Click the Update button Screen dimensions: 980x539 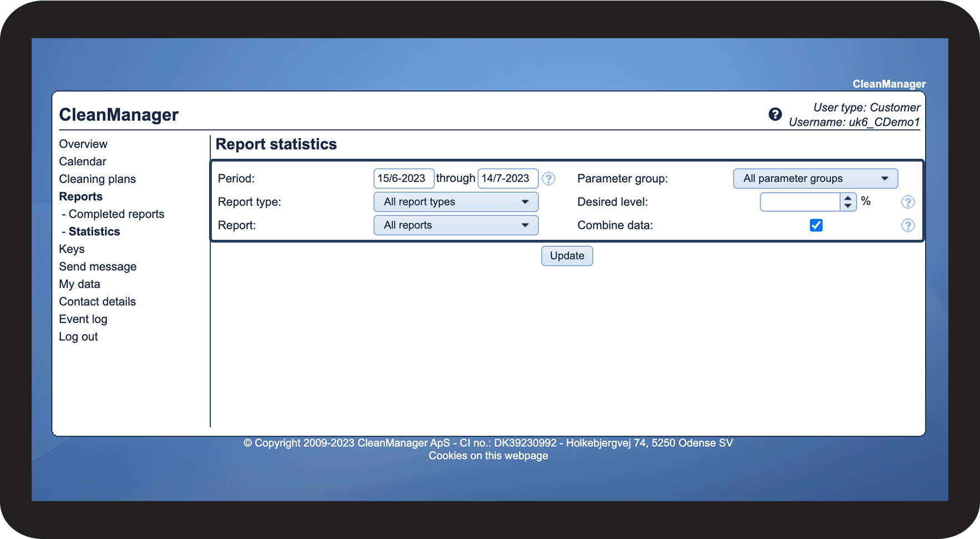(567, 256)
